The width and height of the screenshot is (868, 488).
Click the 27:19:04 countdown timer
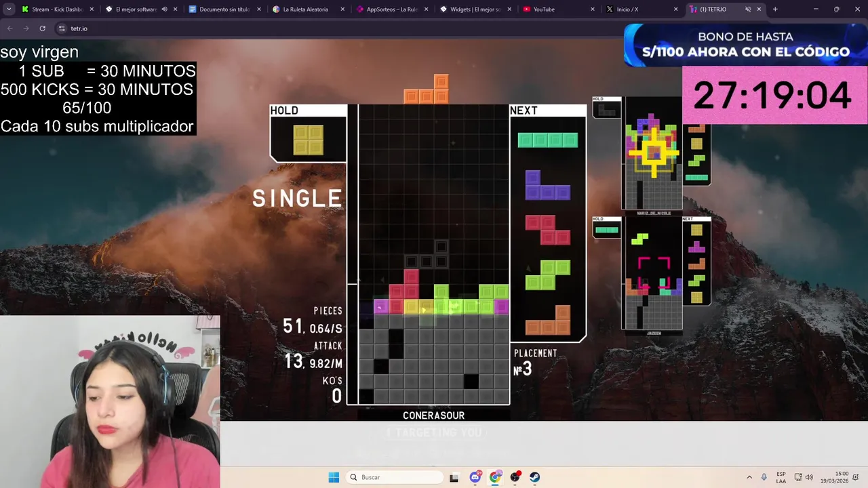tap(772, 95)
